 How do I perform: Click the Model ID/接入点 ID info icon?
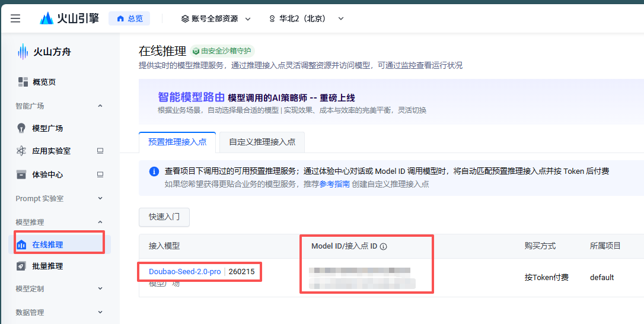click(x=384, y=247)
